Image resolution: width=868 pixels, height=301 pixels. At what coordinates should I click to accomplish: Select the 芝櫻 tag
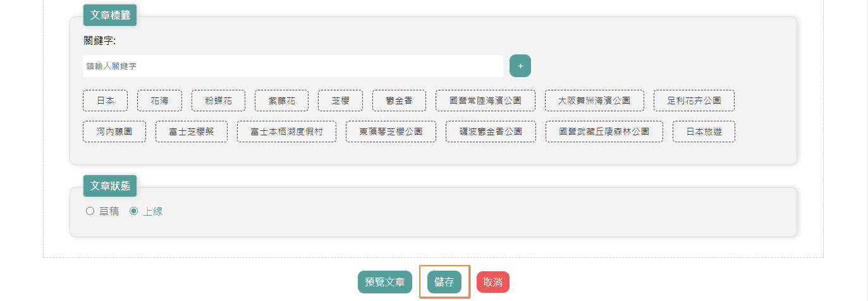coord(340,101)
